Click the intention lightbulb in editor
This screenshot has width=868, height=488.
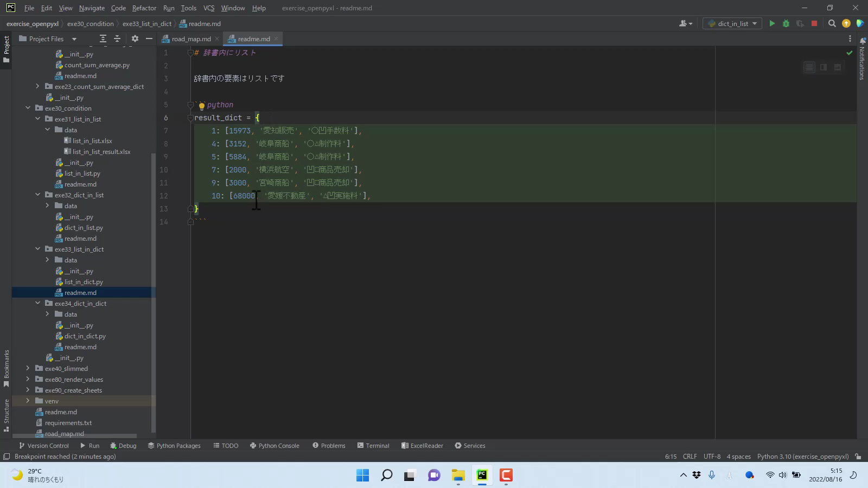pyautogui.click(x=202, y=105)
